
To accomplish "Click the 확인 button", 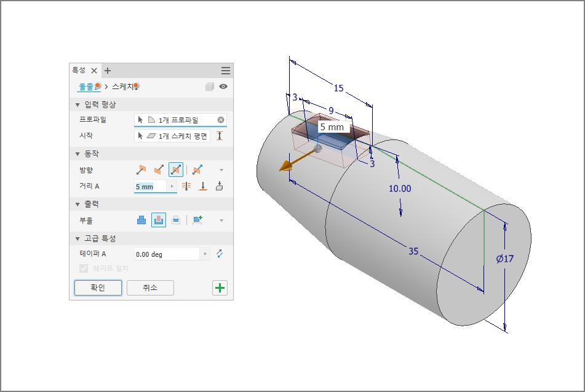I will click(x=98, y=288).
